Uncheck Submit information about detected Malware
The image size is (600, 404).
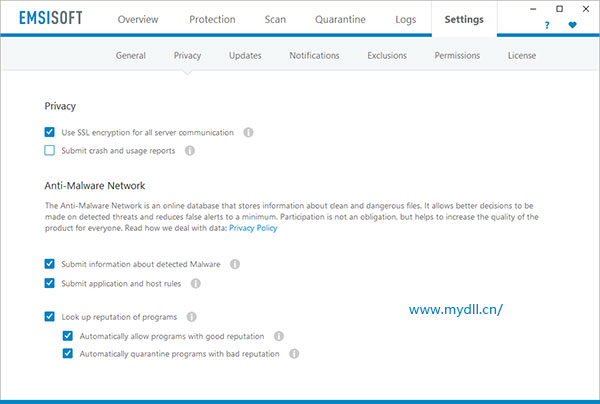49,264
